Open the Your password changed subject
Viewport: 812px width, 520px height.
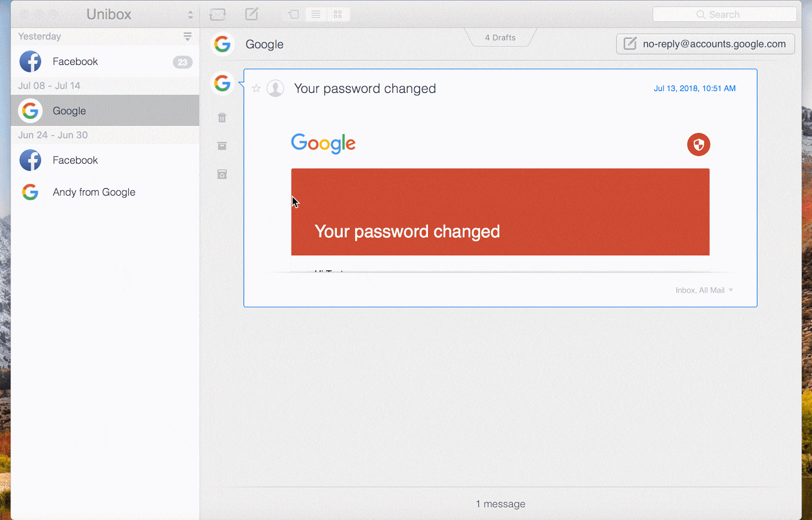(365, 88)
